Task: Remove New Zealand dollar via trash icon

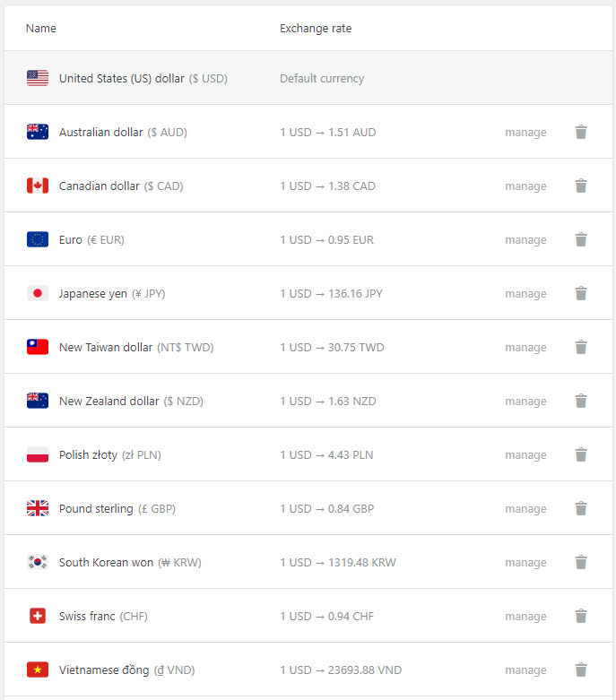Action: 581,401
